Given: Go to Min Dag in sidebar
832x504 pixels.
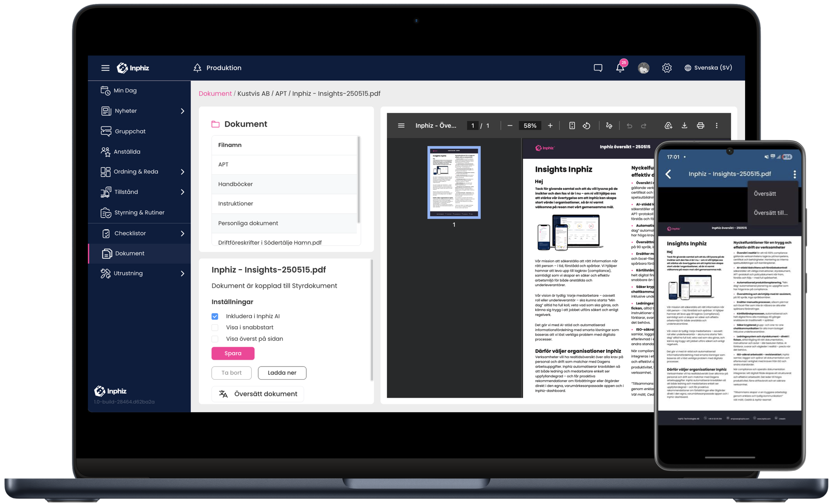Looking at the screenshot, I should point(125,90).
